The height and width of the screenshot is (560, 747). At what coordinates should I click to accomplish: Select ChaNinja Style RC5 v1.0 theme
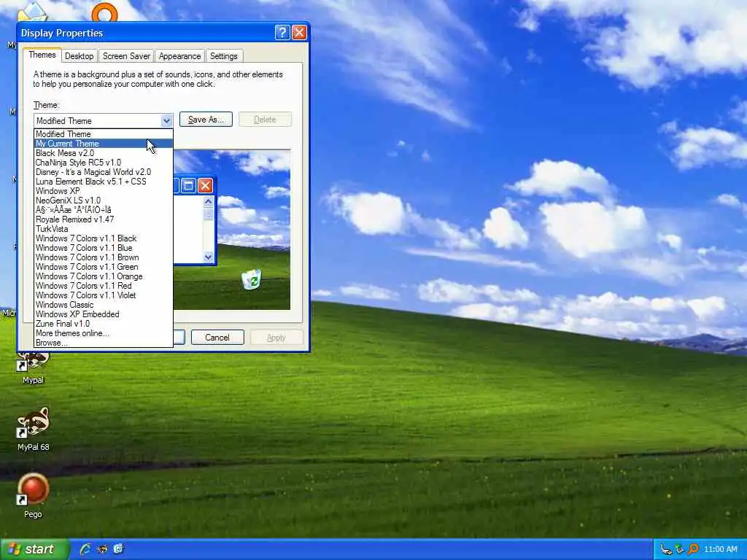[104, 163]
